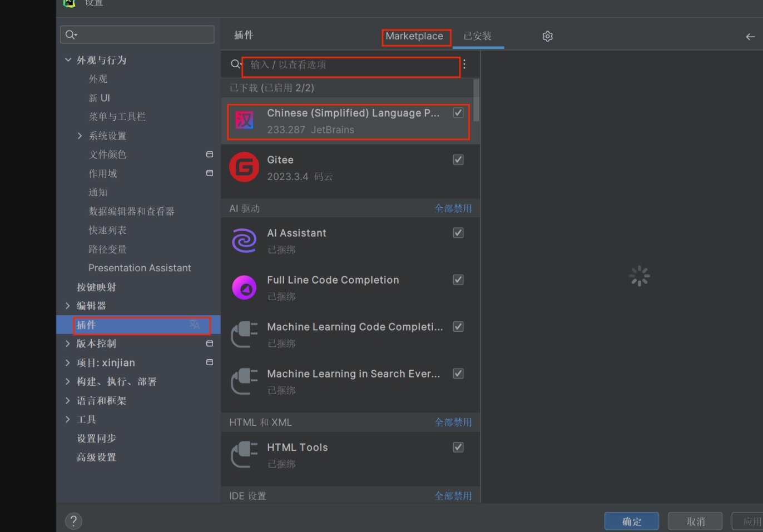This screenshot has width=763, height=532.
Task: Disable the Chinese Language Pack checkbox
Action: click(458, 113)
